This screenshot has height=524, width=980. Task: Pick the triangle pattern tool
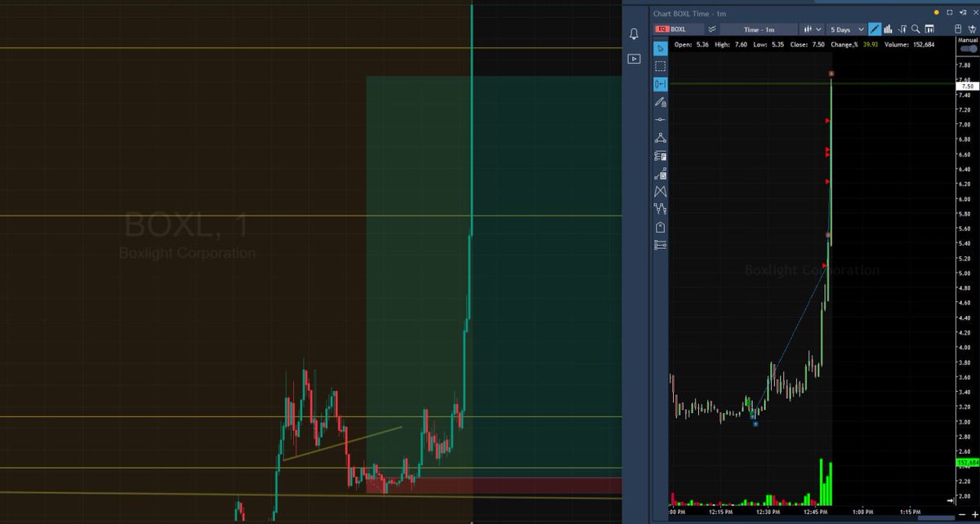[660, 138]
